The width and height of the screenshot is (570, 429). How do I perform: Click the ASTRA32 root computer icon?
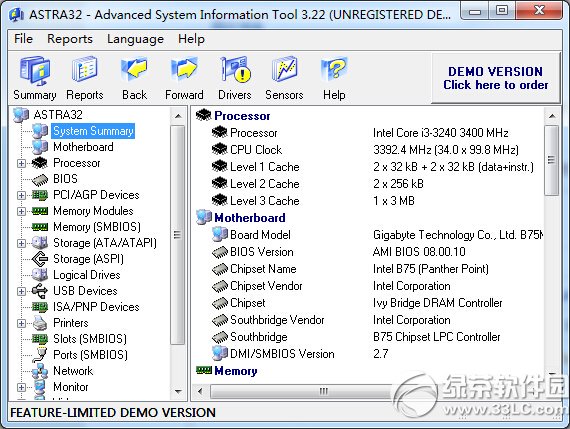[21, 115]
